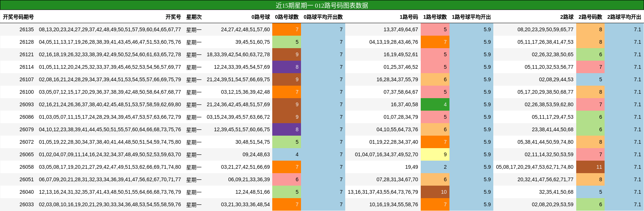Click 0路号球 cell 09,24,48,63
The image size is (644, 211).
tap(256, 154)
